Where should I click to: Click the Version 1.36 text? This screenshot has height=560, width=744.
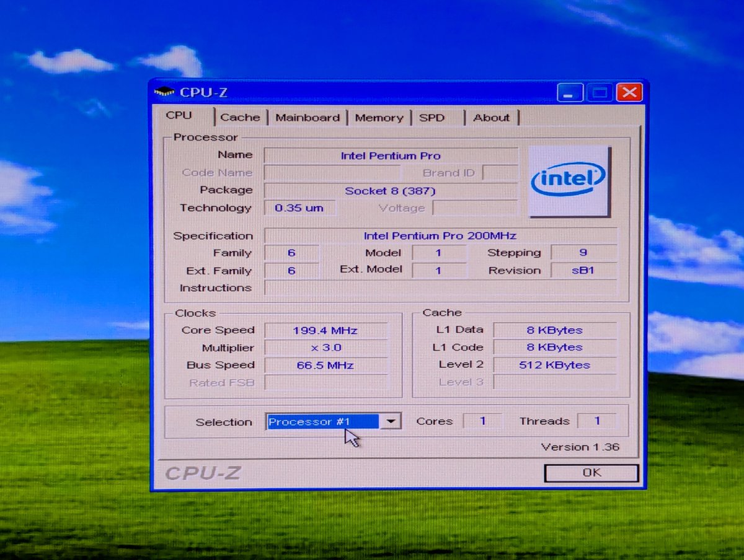[580, 447]
